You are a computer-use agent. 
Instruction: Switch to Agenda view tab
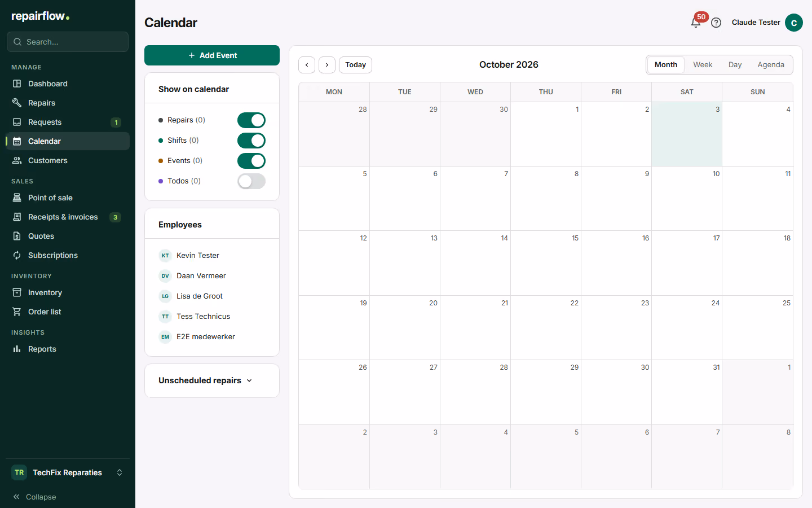point(771,65)
